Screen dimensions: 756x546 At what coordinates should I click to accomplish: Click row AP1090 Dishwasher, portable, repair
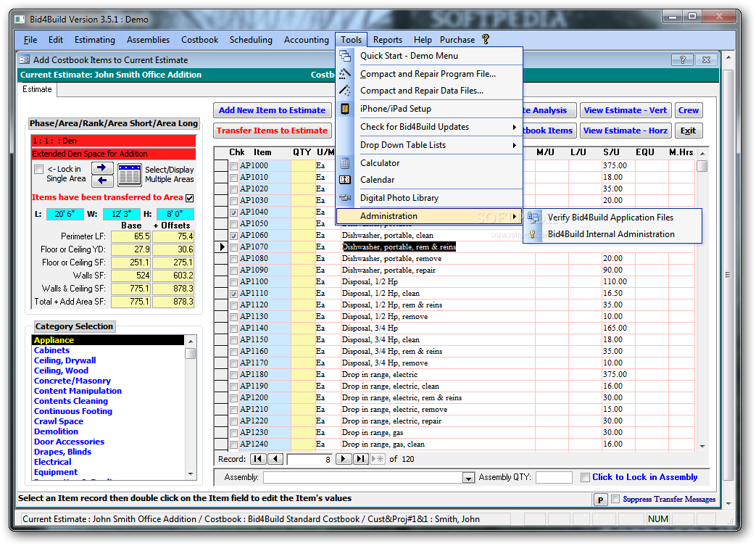tap(453, 270)
